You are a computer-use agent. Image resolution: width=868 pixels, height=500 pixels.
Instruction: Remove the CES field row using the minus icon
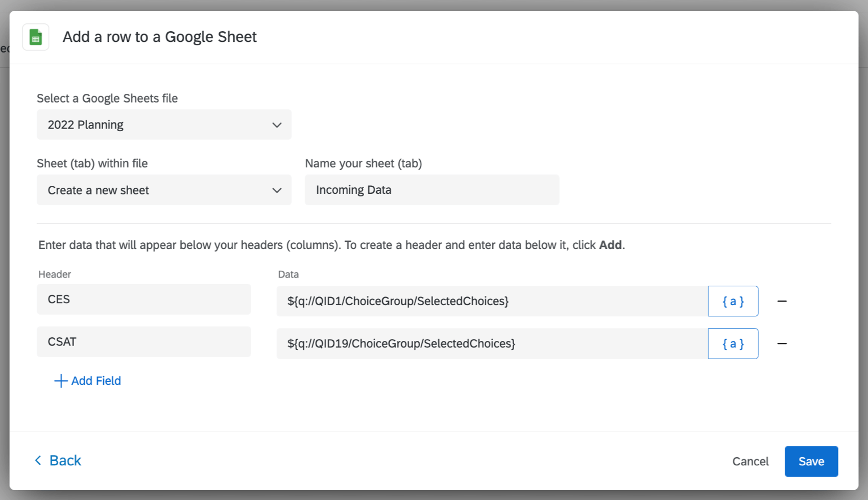point(782,301)
